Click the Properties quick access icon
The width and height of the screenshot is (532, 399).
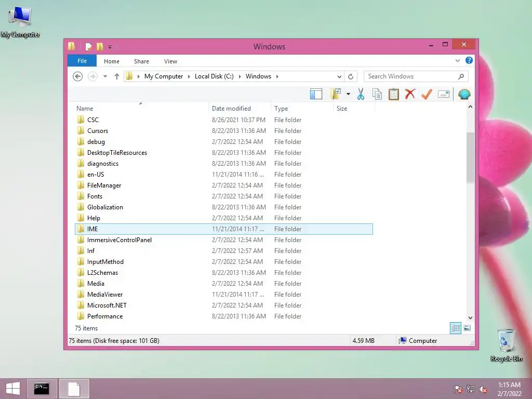88,46
